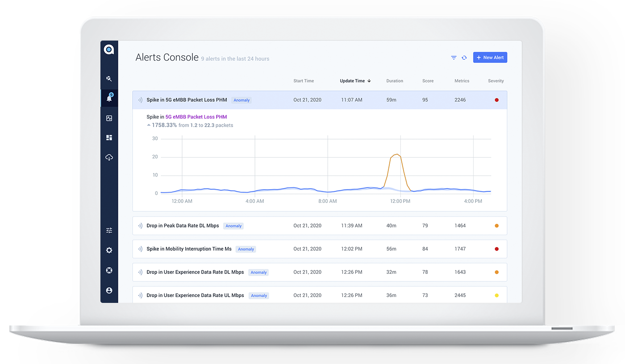625x364 pixels.
Task: Open the anomaly chart icon in the sidebar
Action: tap(109, 118)
